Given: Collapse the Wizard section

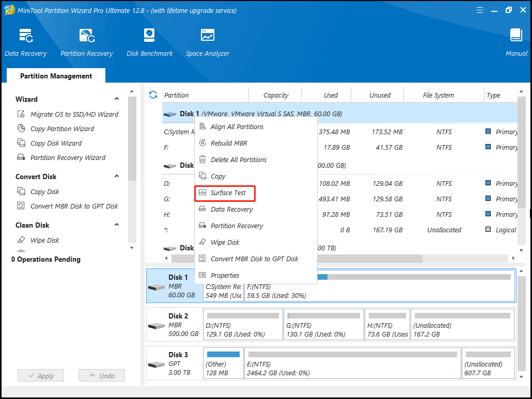Looking at the screenshot, I should click(x=117, y=99).
